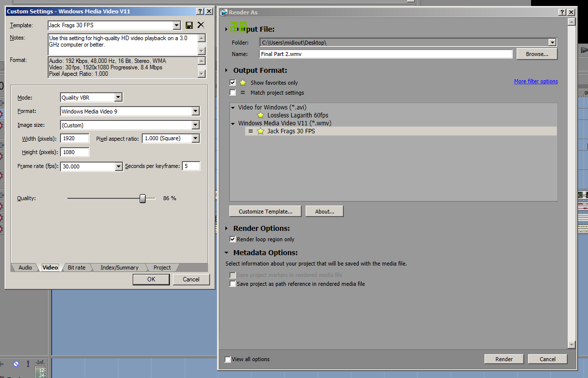This screenshot has width=588, height=378.
Task: Click the Format info box scroll-down arrow
Action: [x=202, y=74]
